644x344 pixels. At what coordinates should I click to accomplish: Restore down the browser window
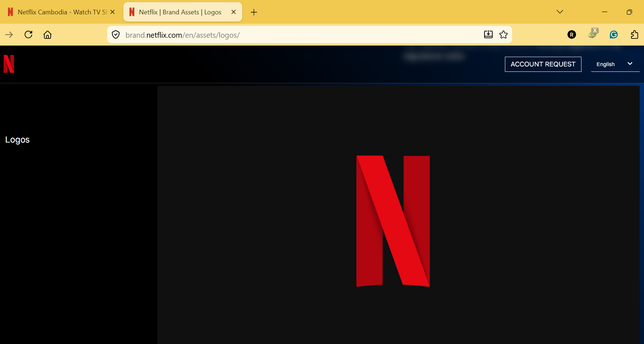pos(629,12)
